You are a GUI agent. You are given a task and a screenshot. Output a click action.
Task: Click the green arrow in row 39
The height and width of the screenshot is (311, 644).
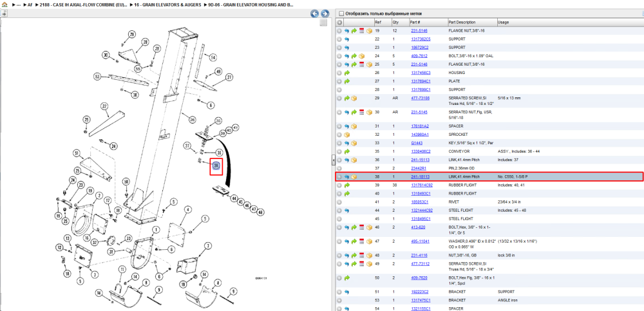346,185
